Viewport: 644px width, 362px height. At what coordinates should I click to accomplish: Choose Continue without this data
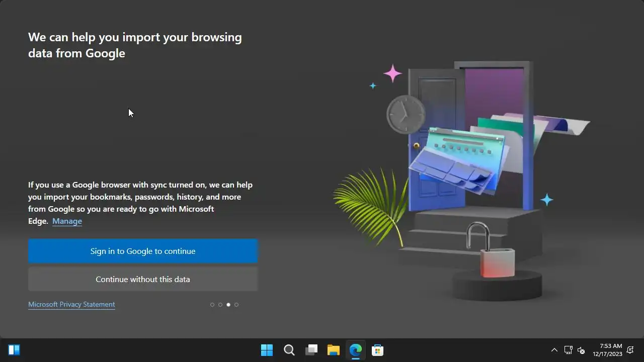(x=143, y=279)
